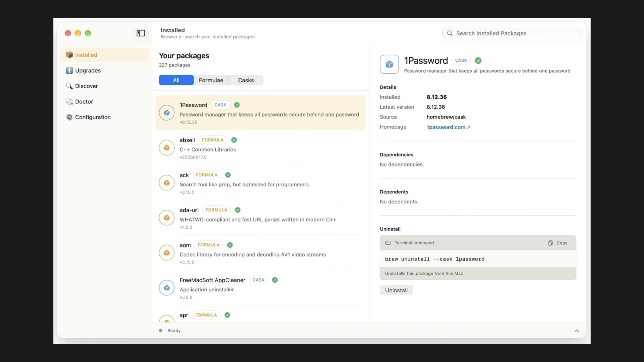This screenshot has height=362, width=644.
Task: Click the green full-screen window button
Action: click(88, 33)
